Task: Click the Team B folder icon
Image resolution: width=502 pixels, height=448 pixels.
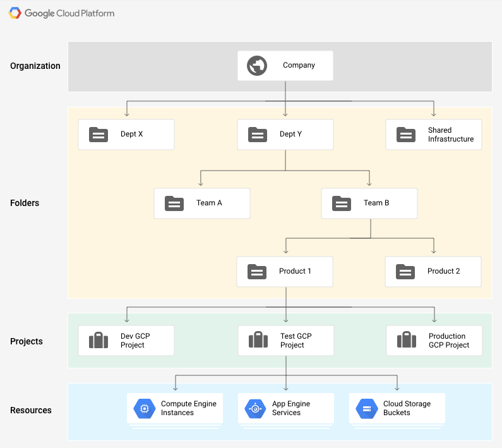Action: point(342,203)
